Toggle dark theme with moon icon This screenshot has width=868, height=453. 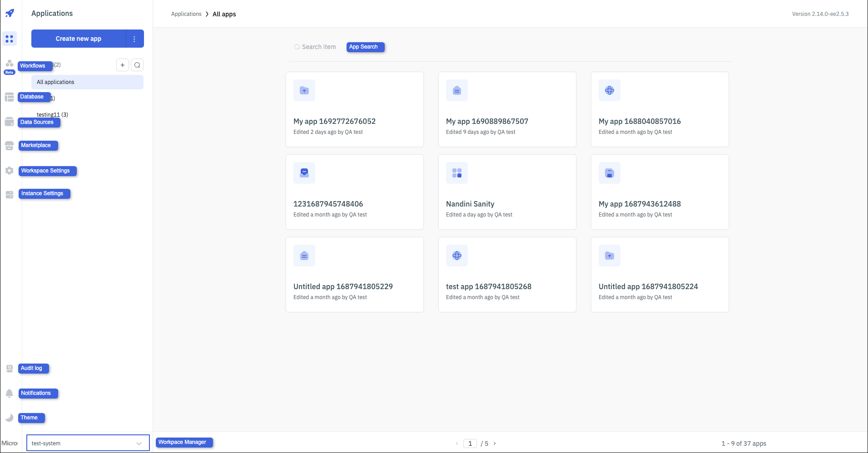tap(10, 418)
